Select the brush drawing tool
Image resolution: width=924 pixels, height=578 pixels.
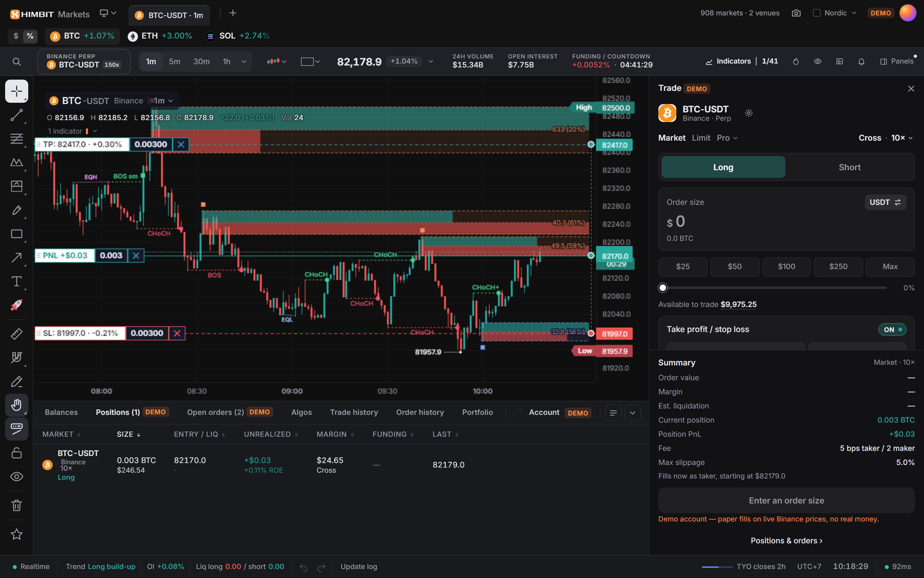pyautogui.click(x=16, y=210)
